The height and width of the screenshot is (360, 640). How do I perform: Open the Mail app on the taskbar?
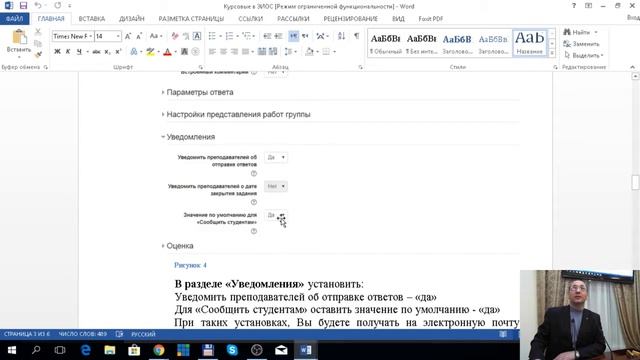(281, 350)
